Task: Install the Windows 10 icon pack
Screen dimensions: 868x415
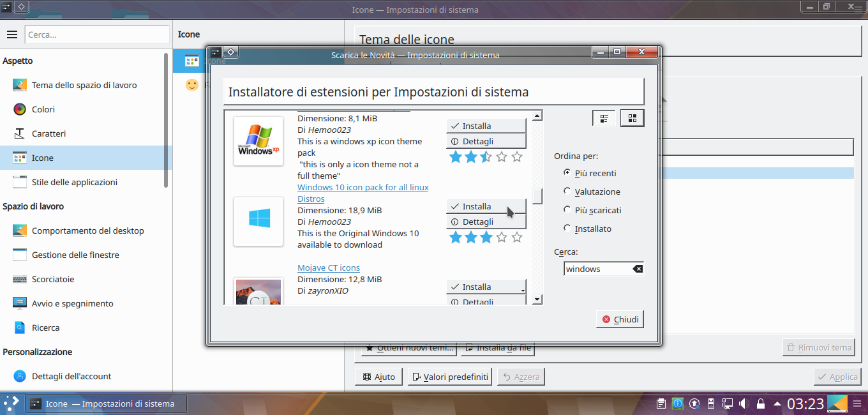Action: 486,206
